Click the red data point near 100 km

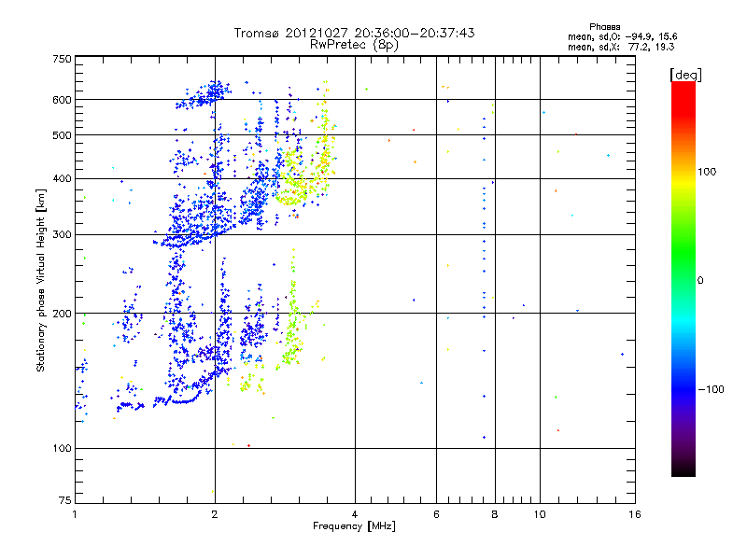[x=248, y=446]
